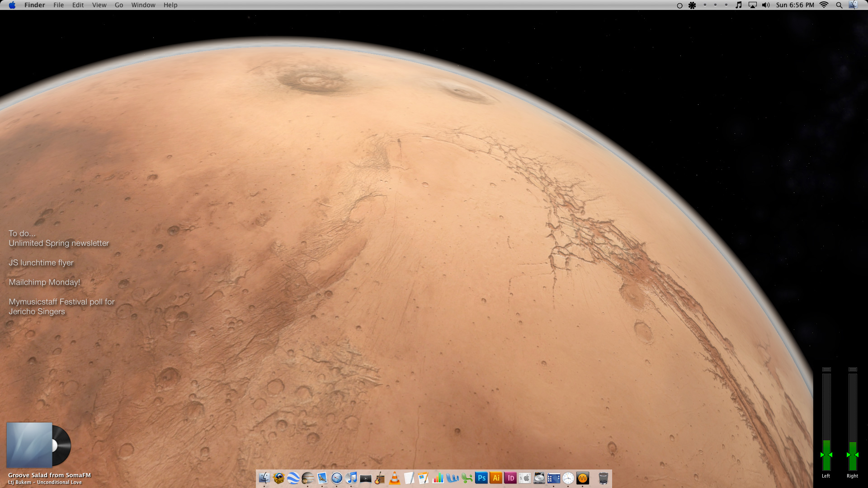Open Google Earth in the dock
Viewport: 868px width, 488px height.
click(x=293, y=478)
